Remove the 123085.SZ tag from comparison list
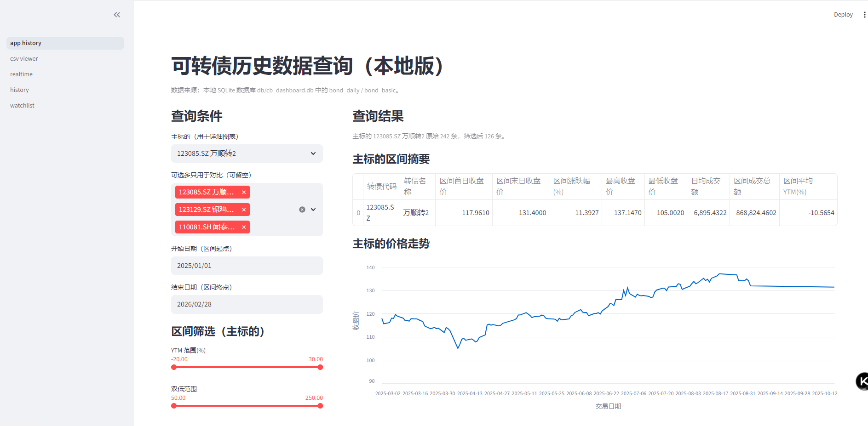The width and height of the screenshot is (868, 426). pyautogui.click(x=244, y=192)
